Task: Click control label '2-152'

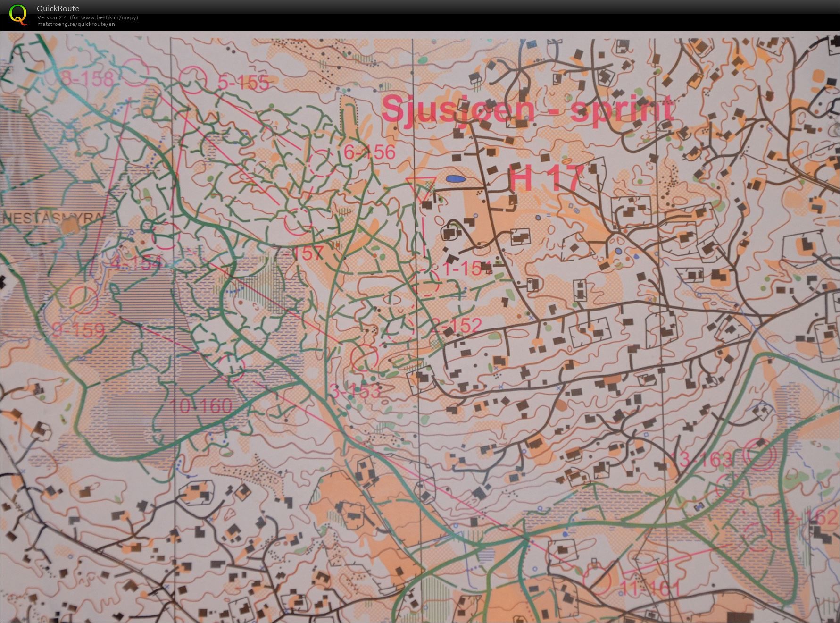Action: 456,325
